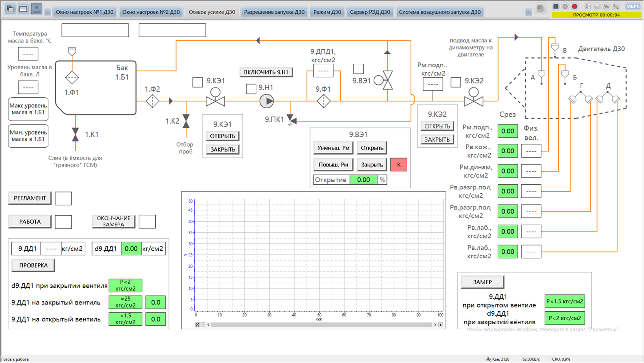Switch to the Режим Д30 tab
The height and width of the screenshot is (363, 644).
tap(327, 12)
